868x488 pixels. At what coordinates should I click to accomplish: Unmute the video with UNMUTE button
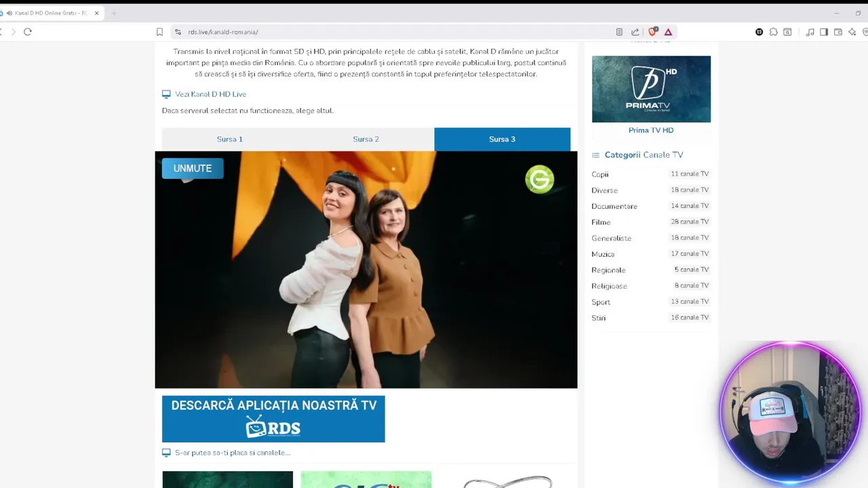pos(193,168)
